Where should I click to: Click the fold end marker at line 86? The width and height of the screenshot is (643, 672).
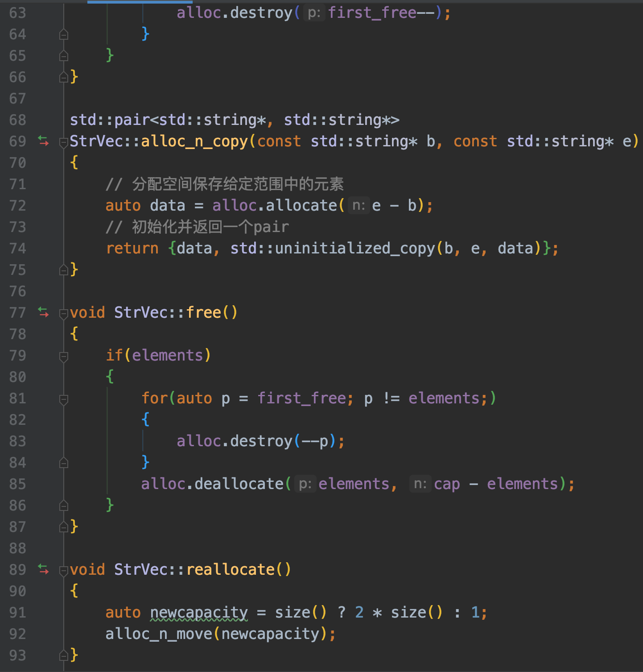pyautogui.click(x=64, y=506)
